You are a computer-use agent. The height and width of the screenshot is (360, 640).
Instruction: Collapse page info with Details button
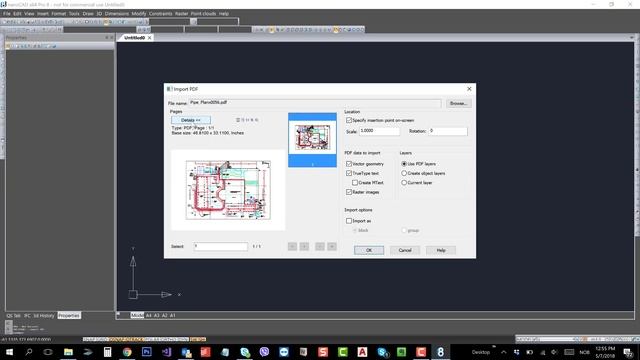pos(191,120)
